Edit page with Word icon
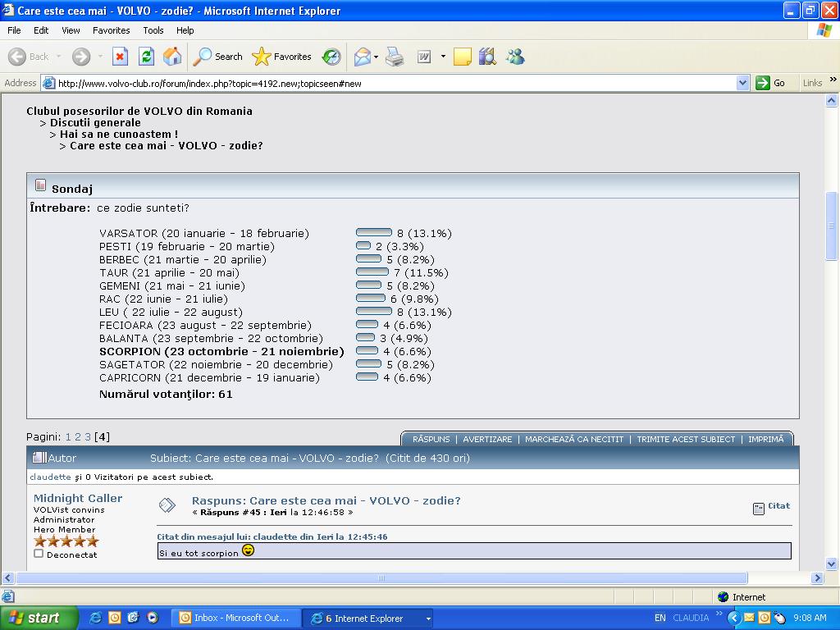This screenshot has height=630, width=840. tap(424, 57)
